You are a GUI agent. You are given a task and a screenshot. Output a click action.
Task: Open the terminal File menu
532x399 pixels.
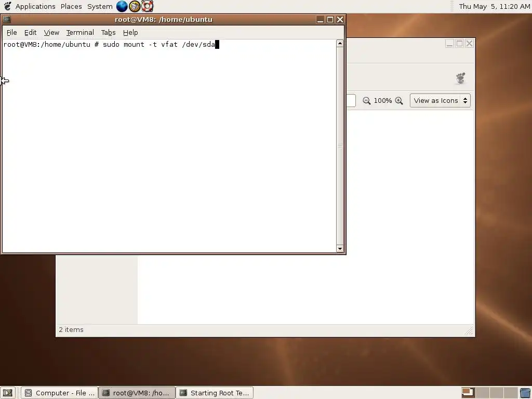(x=11, y=33)
